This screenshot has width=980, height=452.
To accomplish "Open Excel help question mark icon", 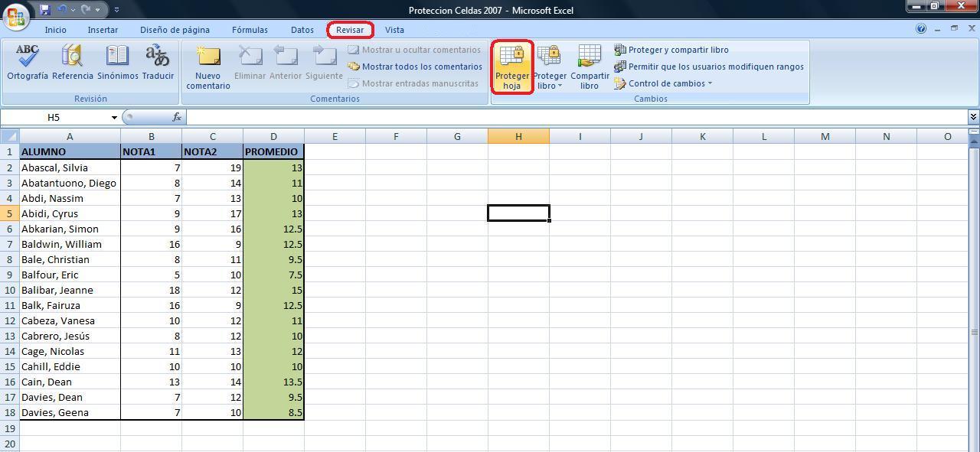I will (921, 29).
